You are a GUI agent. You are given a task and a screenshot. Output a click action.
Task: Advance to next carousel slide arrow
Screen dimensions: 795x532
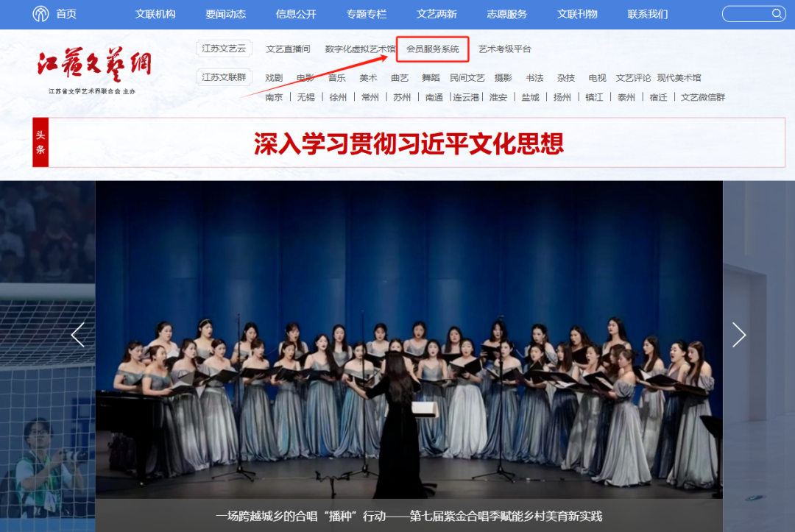(739, 335)
